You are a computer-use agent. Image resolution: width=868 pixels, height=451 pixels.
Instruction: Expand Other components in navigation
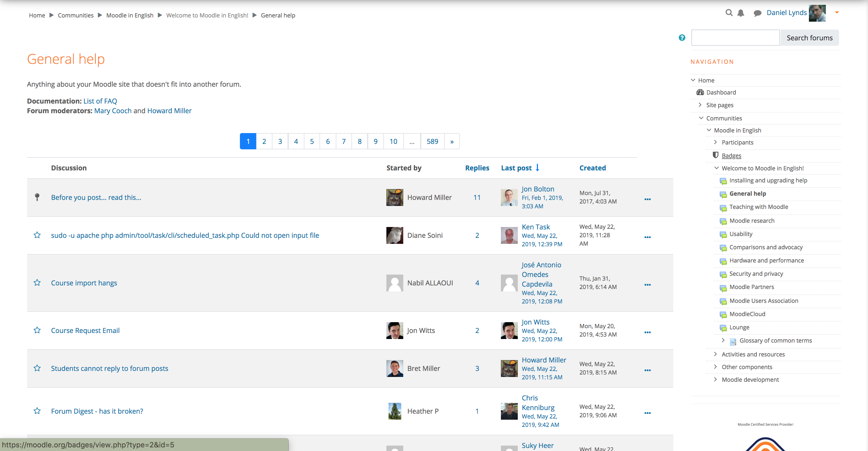click(715, 367)
